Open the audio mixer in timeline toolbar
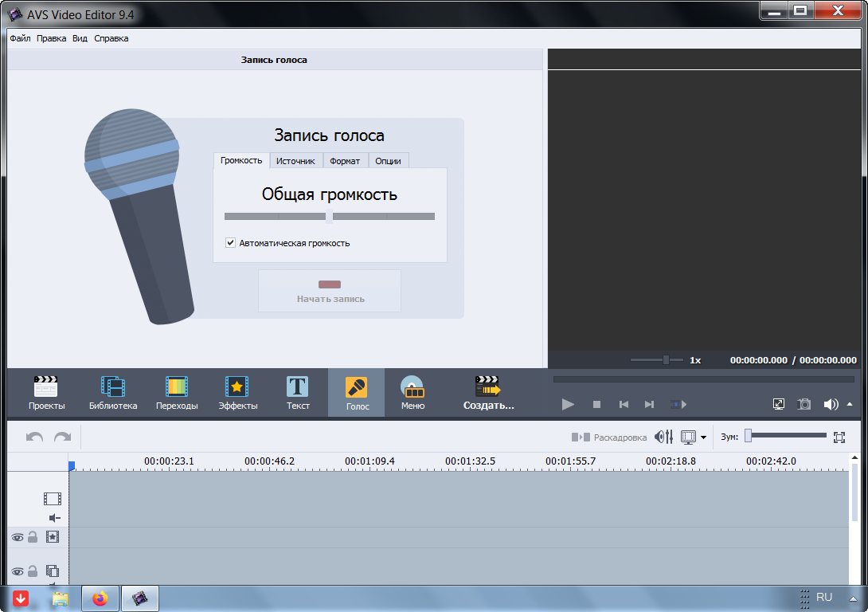This screenshot has height=612, width=868. tap(663, 437)
